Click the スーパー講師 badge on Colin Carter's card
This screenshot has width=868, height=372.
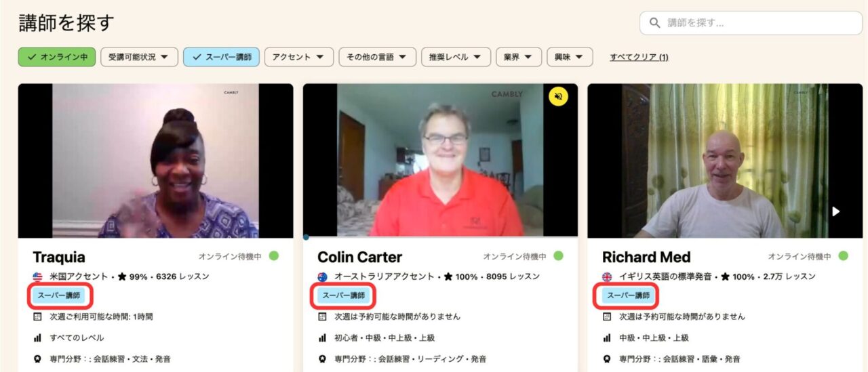click(x=343, y=295)
